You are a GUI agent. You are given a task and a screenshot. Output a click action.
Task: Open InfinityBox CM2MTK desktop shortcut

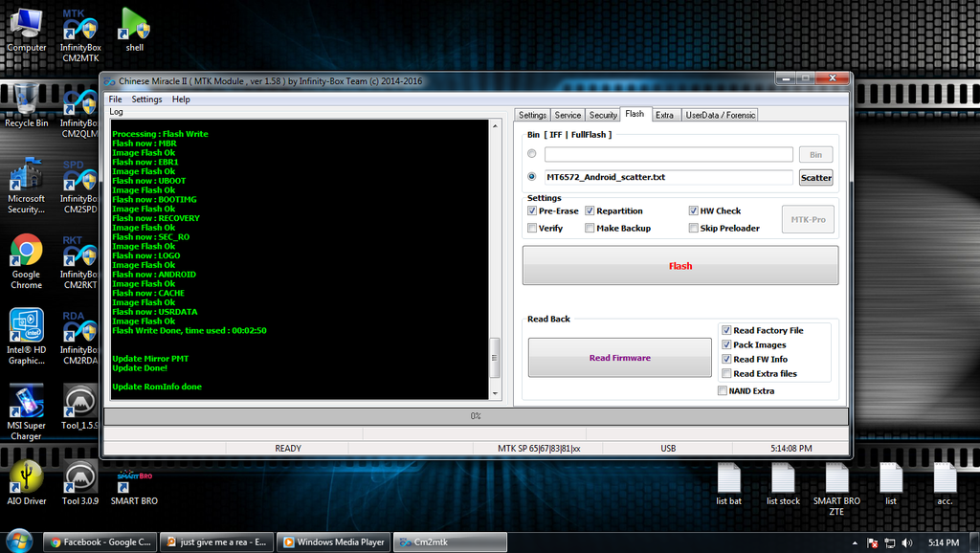coord(80,35)
